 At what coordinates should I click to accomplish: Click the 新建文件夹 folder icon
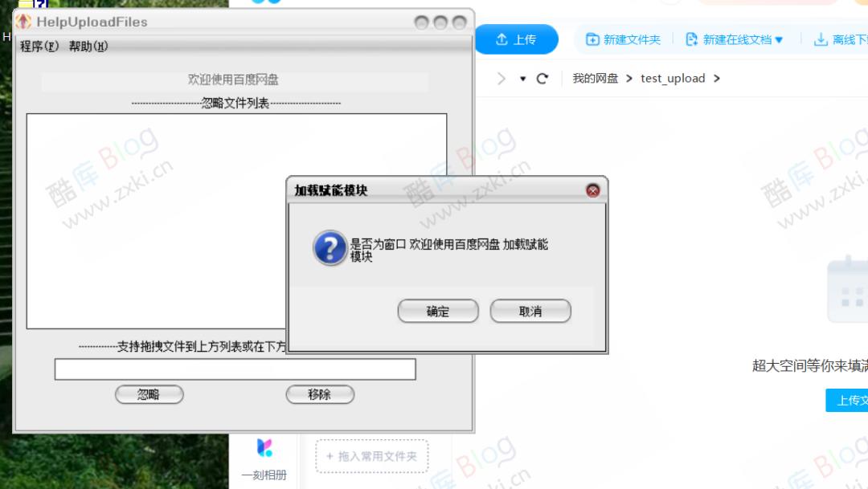[x=592, y=38]
